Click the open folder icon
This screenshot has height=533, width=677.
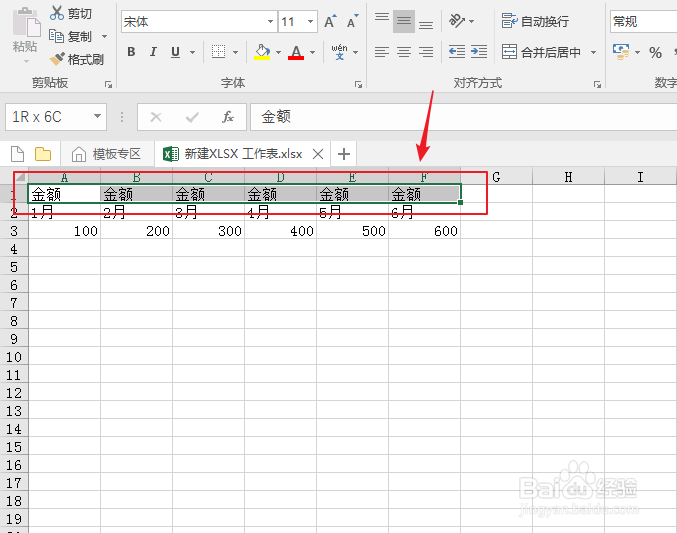[x=43, y=154]
